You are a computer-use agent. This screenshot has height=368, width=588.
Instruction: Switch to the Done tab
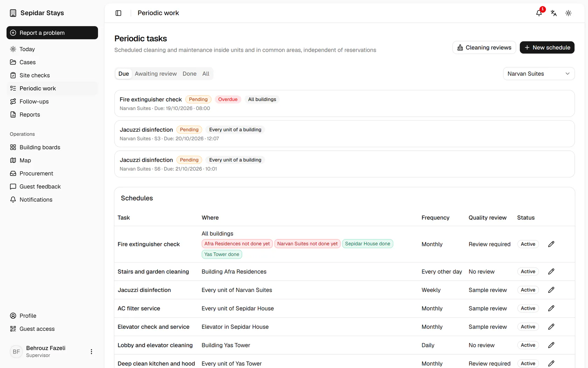(189, 74)
